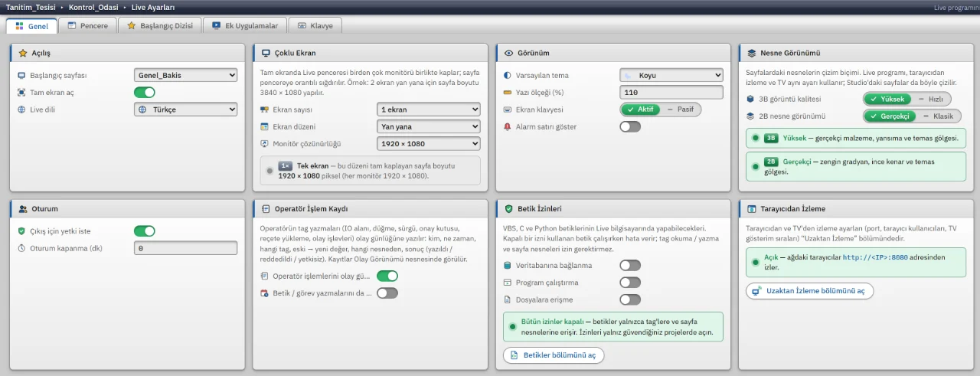Select Klasik for 2B nesne görünümü
The width and height of the screenshot is (980, 376).
point(938,116)
